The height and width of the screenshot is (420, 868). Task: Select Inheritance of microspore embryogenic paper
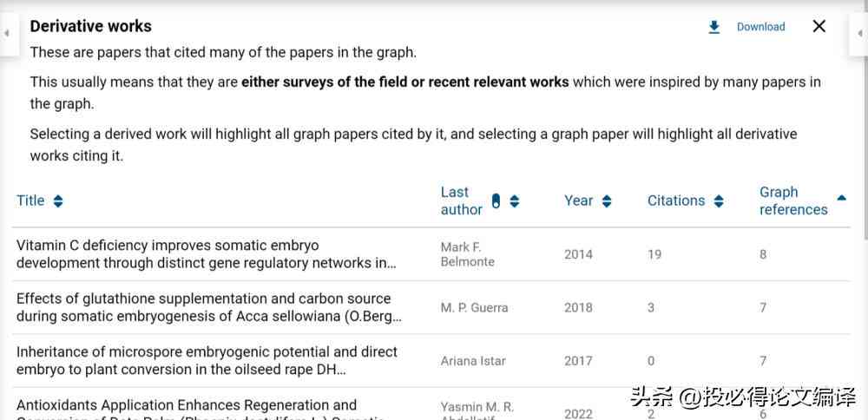click(431, 361)
